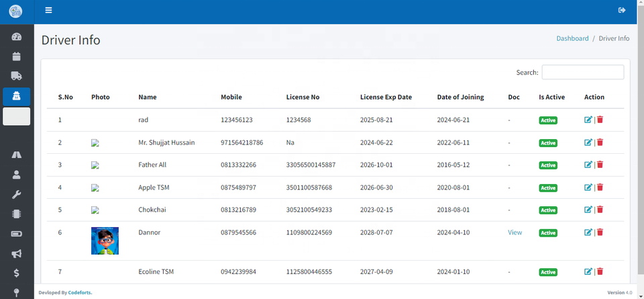This screenshot has width=644, height=299.
Task: Click the Codeforts footer link
Action: click(x=80, y=292)
